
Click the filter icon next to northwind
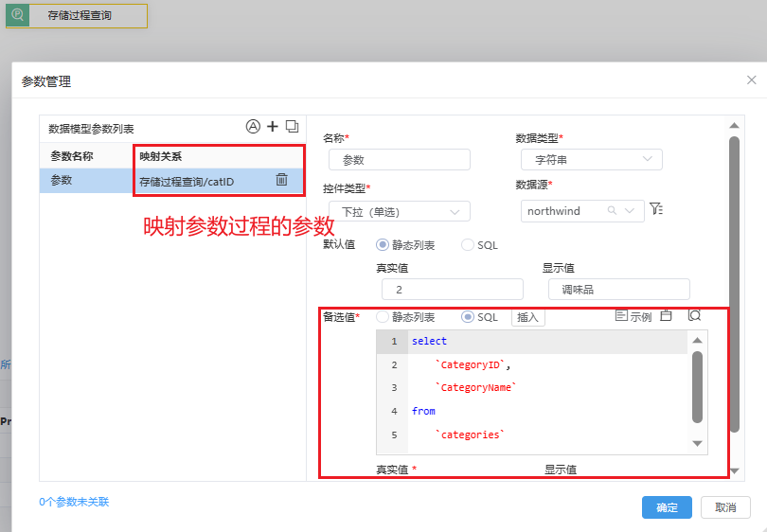coord(656,209)
